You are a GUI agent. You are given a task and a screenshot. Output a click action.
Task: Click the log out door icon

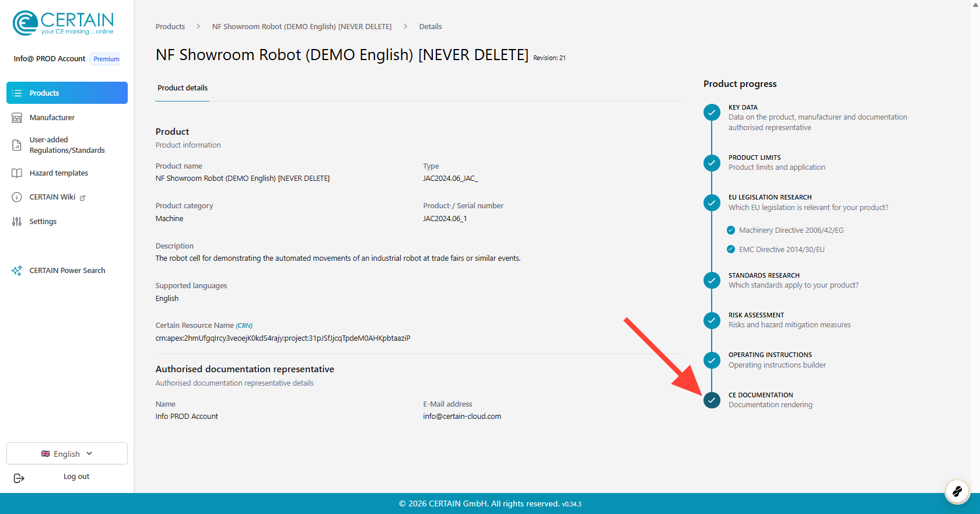coord(19,478)
